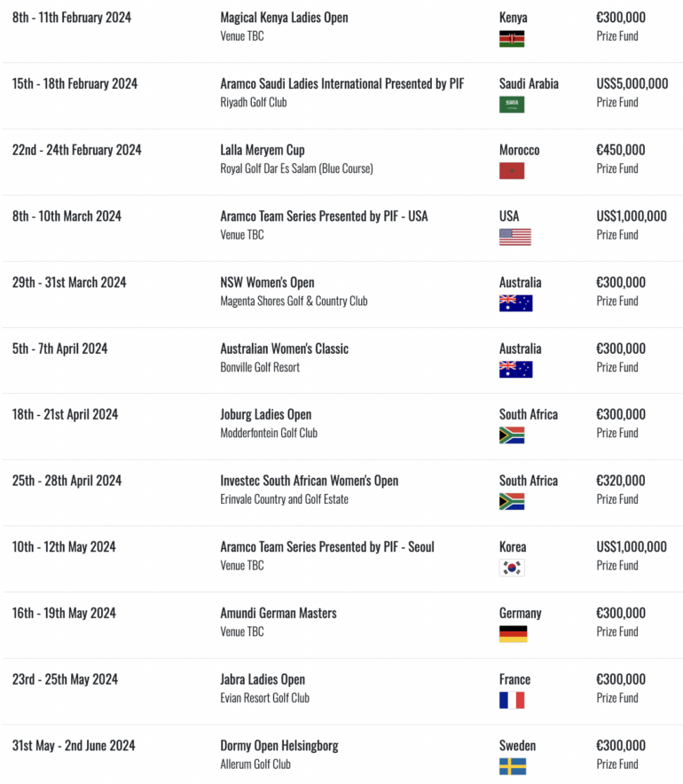Click the USA flag icon
Image resolution: width=683 pixels, height=784 pixels.
point(515,237)
